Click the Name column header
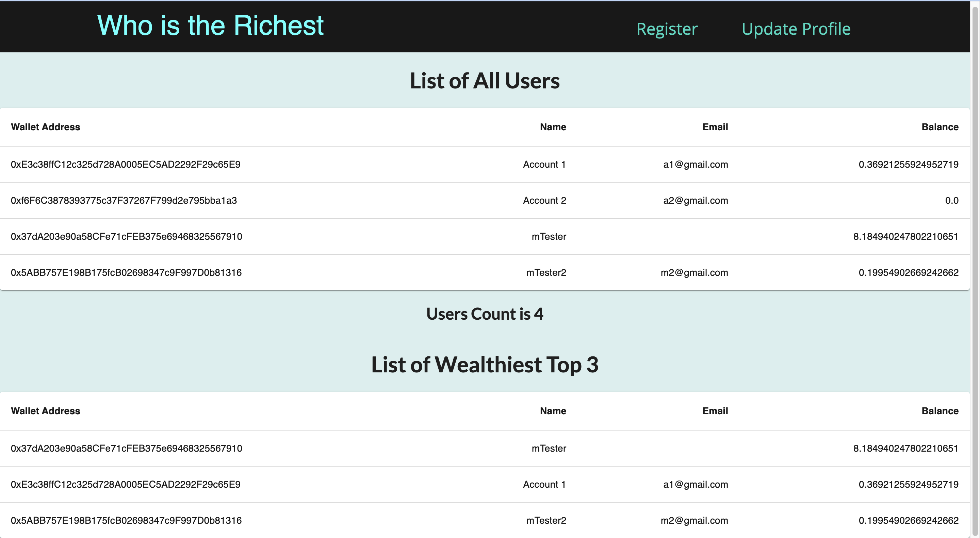This screenshot has width=980, height=538. tap(553, 127)
